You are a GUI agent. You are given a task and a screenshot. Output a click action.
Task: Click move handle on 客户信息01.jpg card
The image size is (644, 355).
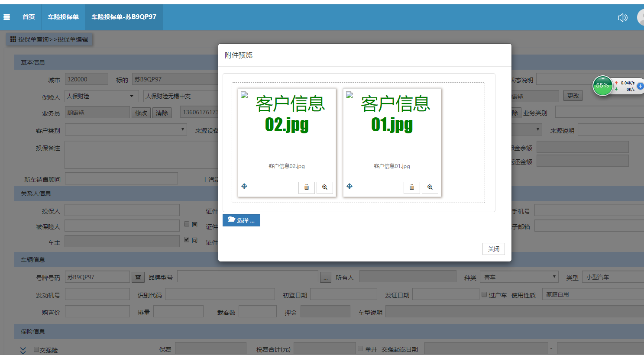tap(350, 186)
